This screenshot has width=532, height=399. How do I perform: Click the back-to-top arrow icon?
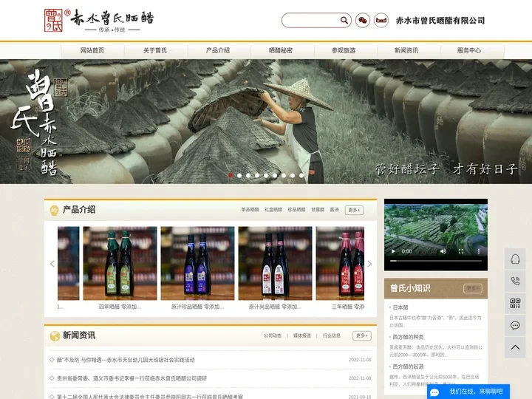pyautogui.click(x=515, y=347)
